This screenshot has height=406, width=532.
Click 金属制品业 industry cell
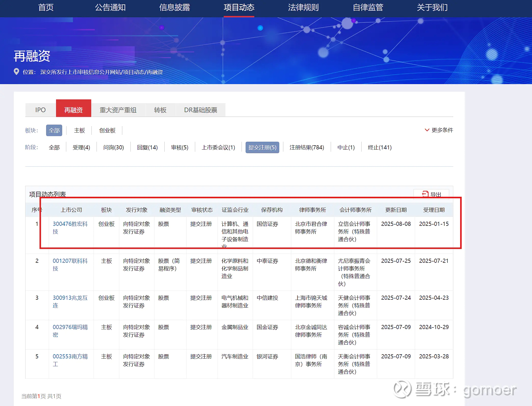coord(235,327)
